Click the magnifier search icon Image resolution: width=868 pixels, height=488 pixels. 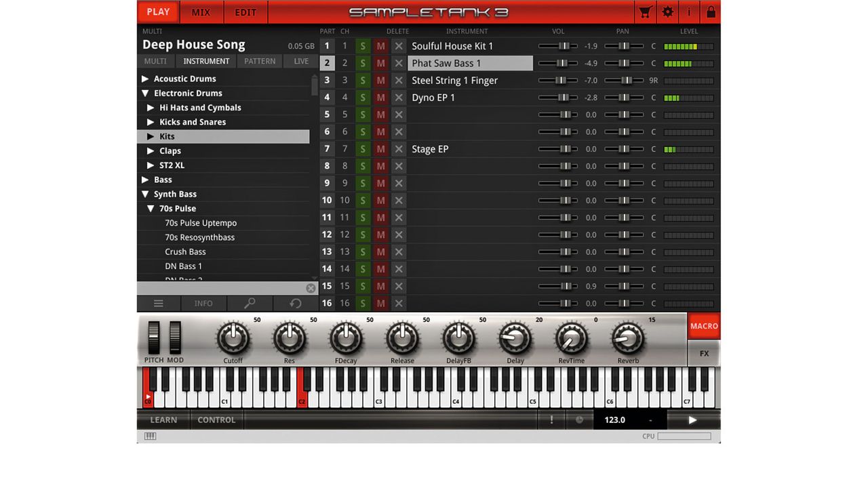[250, 304]
